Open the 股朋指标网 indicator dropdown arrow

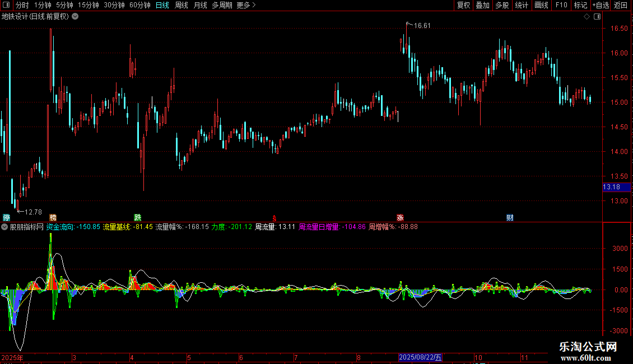point(4,227)
